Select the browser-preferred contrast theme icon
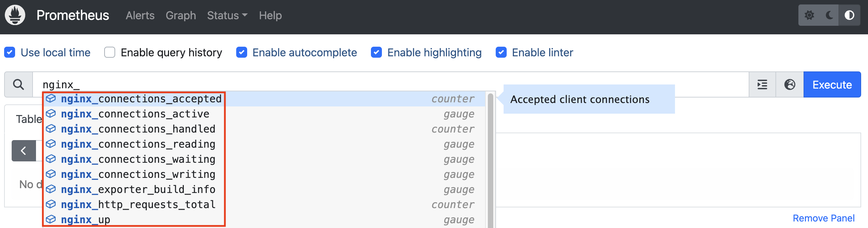868x228 pixels. point(849,15)
